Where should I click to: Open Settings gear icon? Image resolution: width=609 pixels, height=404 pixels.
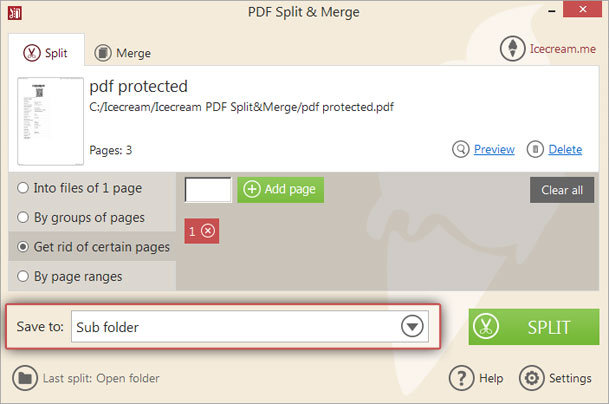[x=532, y=378]
